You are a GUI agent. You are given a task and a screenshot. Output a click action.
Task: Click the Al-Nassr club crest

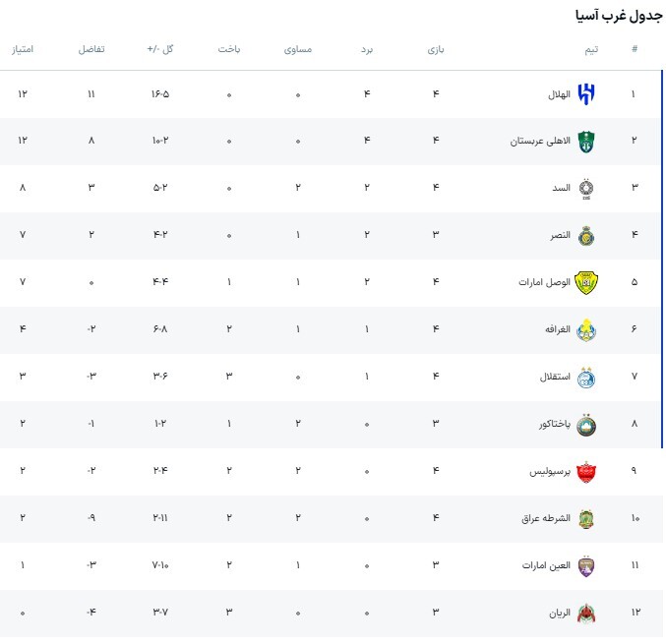[x=586, y=236]
